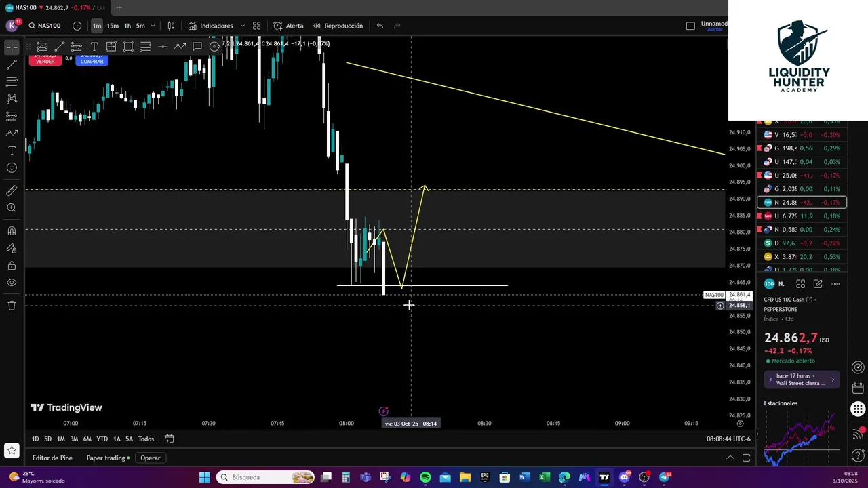Click the VENDER sell button
Viewport: 868px width, 488px height.
click(45, 59)
